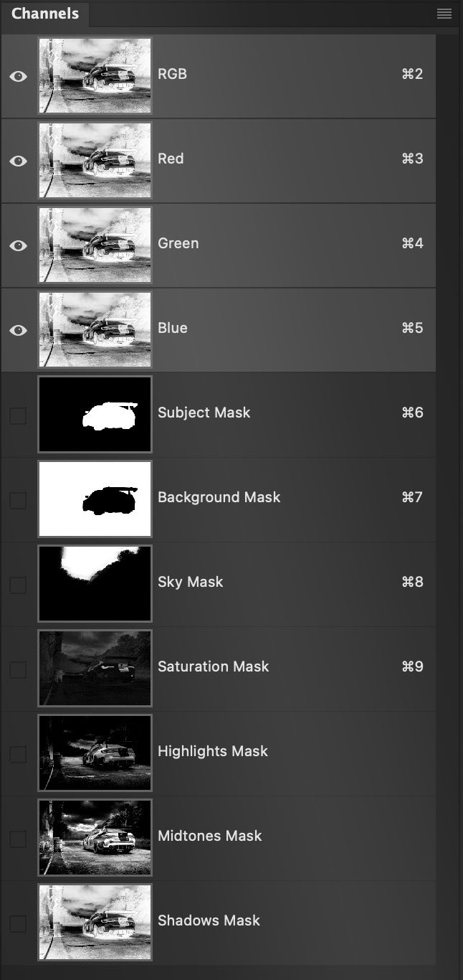Image resolution: width=463 pixels, height=980 pixels.
Task: Show the Sky Mask channel
Action: pyautogui.click(x=18, y=584)
